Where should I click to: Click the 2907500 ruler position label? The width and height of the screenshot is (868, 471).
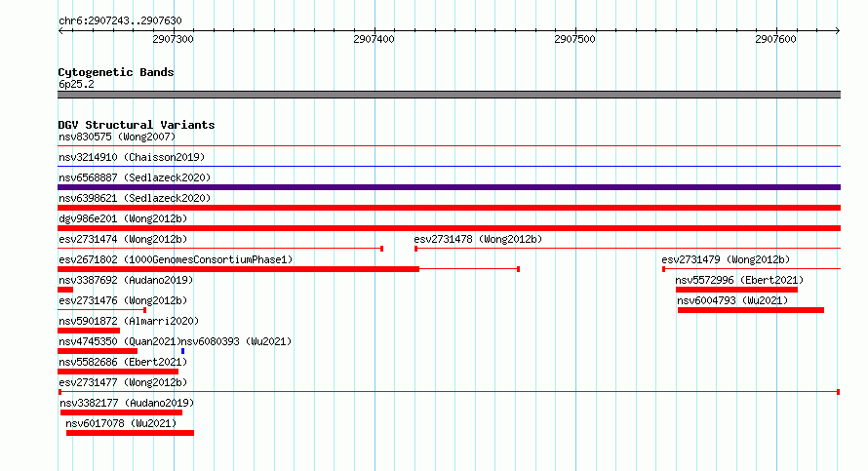click(574, 39)
